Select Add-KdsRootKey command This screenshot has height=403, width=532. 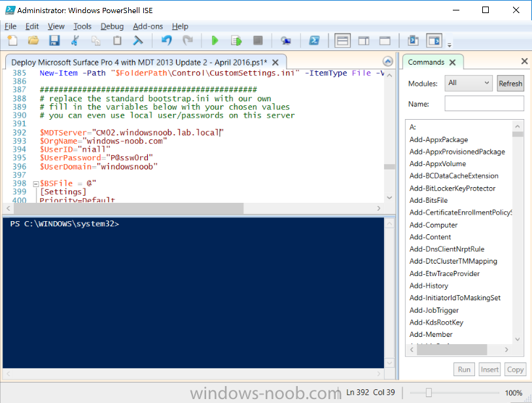point(436,323)
